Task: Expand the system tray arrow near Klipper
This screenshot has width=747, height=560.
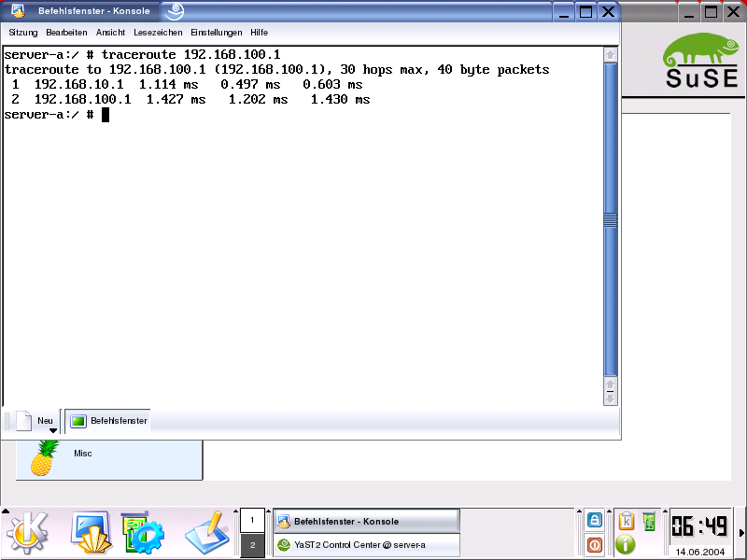Action: (610, 511)
